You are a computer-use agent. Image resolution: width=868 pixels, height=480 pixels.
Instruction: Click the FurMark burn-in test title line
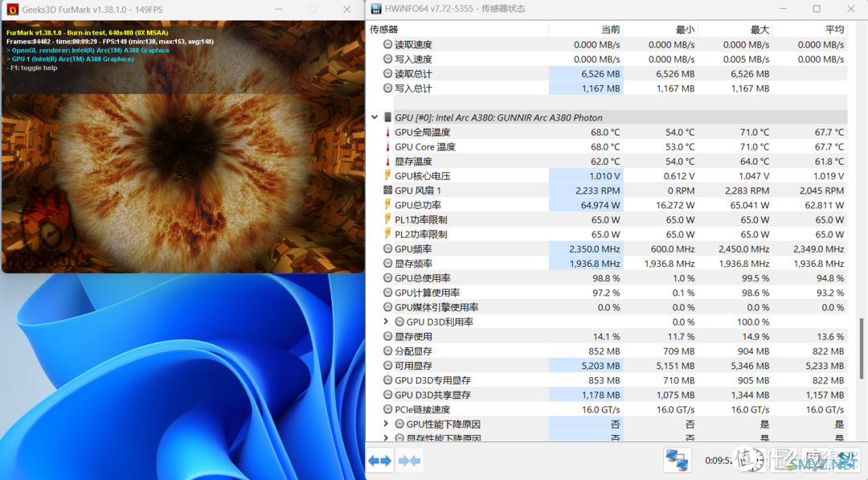coord(87,33)
